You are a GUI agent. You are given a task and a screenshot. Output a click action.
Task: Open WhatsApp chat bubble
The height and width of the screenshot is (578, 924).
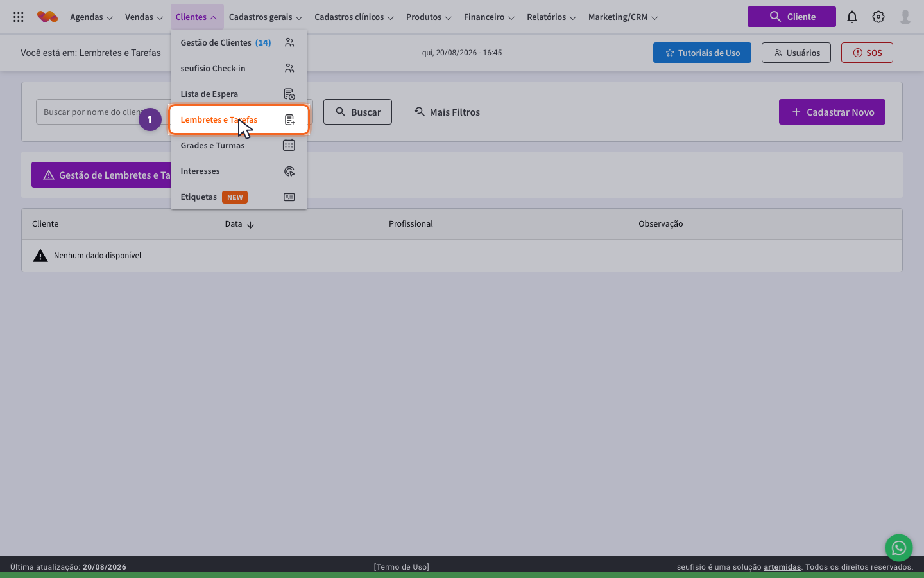click(899, 548)
